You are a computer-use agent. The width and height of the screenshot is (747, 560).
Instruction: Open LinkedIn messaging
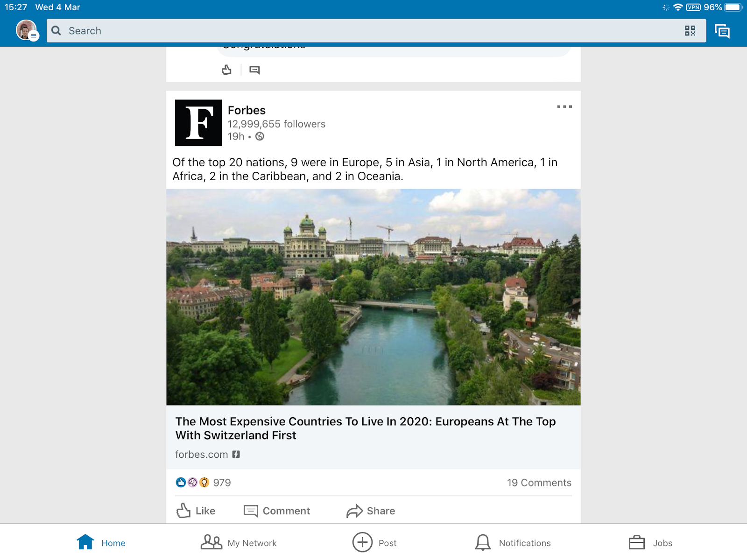(x=722, y=30)
